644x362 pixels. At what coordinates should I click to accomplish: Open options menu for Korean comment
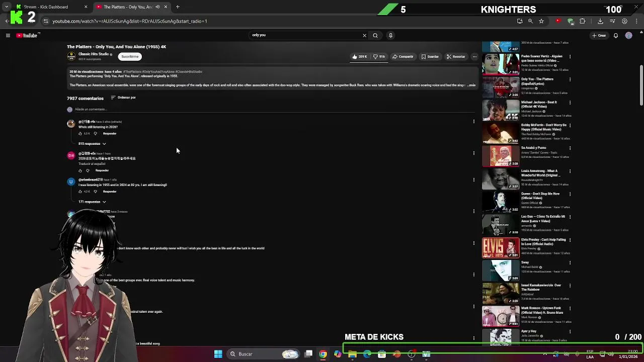[473, 153]
